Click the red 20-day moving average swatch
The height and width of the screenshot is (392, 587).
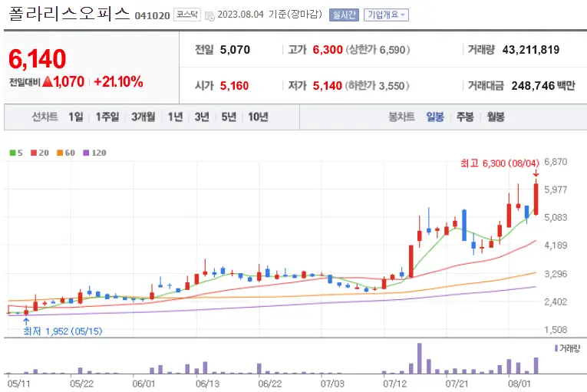coord(34,153)
